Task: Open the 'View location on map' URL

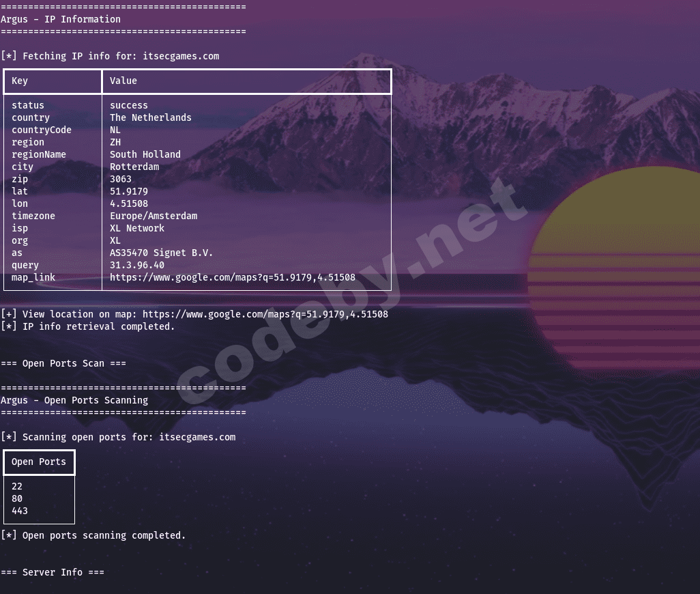Action: click(x=265, y=315)
